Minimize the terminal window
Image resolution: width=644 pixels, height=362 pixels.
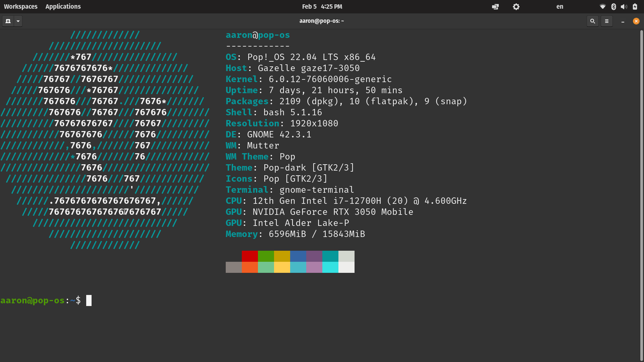click(623, 21)
